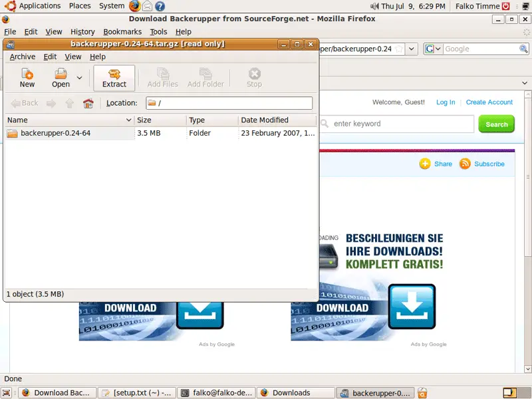Open the mail launcher in the top panel
This screenshot has height=399, width=532.
click(x=147, y=6)
